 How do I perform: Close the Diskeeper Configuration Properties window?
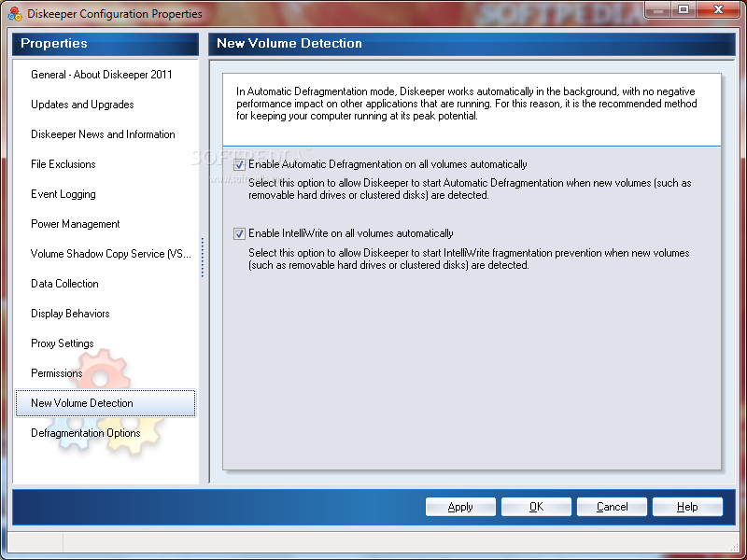point(718,10)
